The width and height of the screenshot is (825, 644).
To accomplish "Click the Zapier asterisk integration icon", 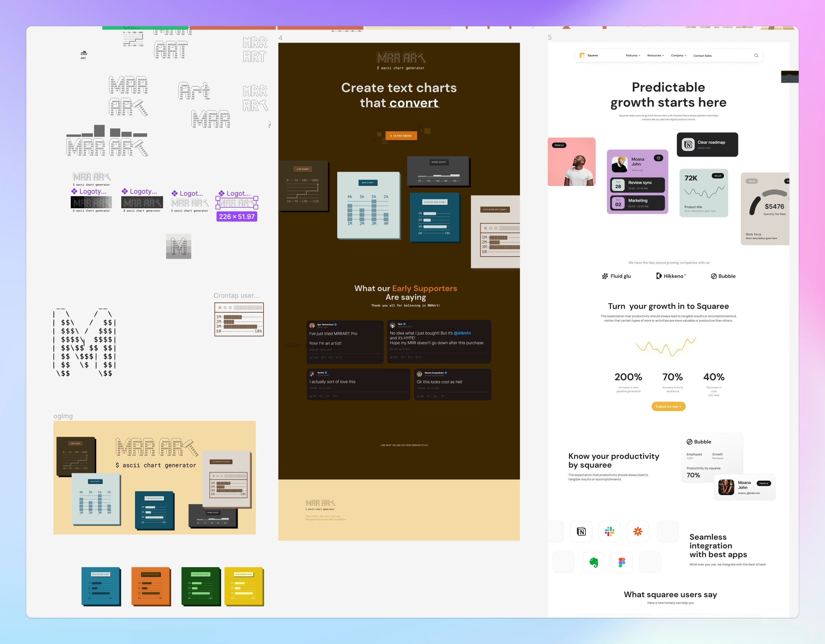I will [638, 531].
